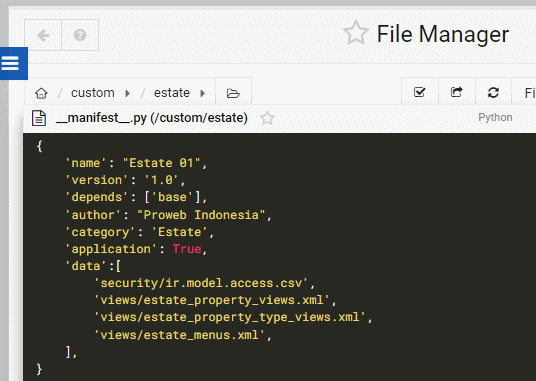Open the help question mark button

pos(80,35)
